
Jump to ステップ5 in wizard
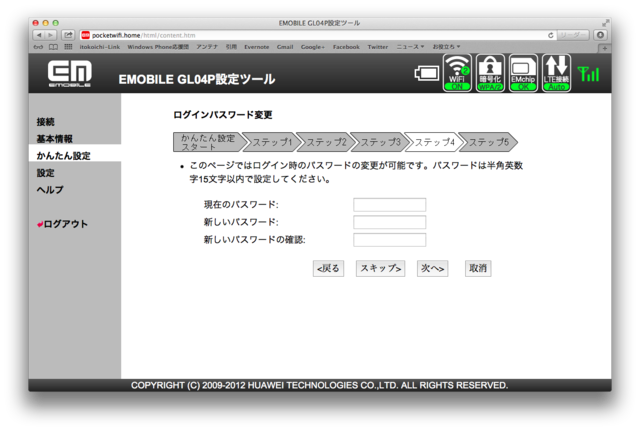click(x=488, y=142)
